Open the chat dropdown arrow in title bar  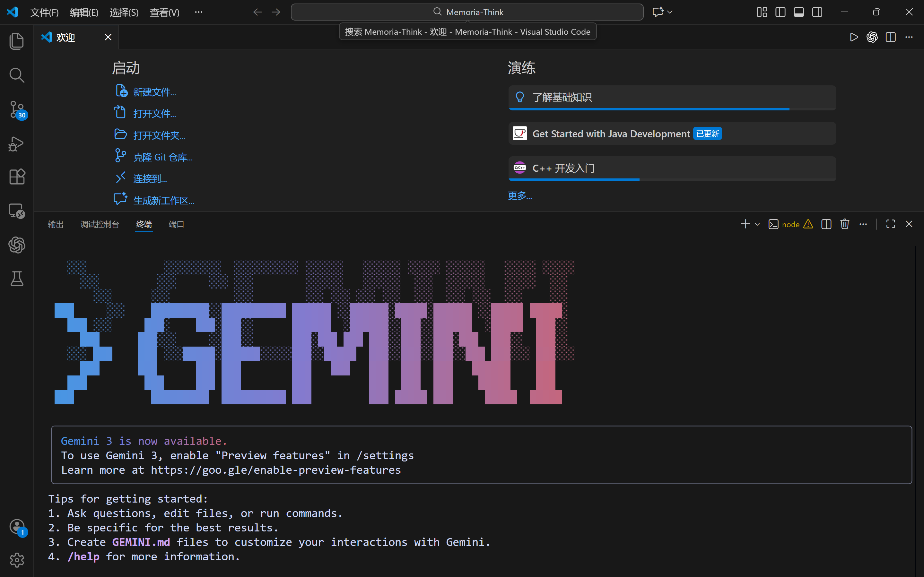click(670, 12)
